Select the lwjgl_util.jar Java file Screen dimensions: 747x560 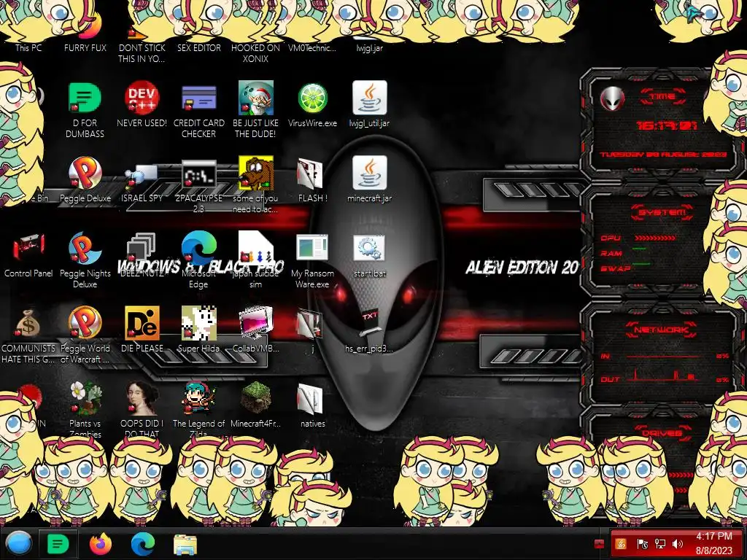click(370, 98)
